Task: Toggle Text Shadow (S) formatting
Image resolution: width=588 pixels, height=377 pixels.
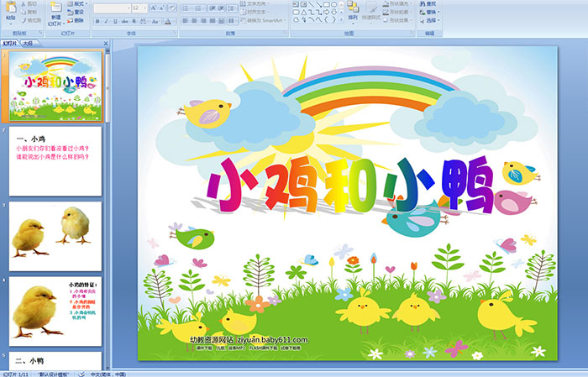Action: (134, 21)
